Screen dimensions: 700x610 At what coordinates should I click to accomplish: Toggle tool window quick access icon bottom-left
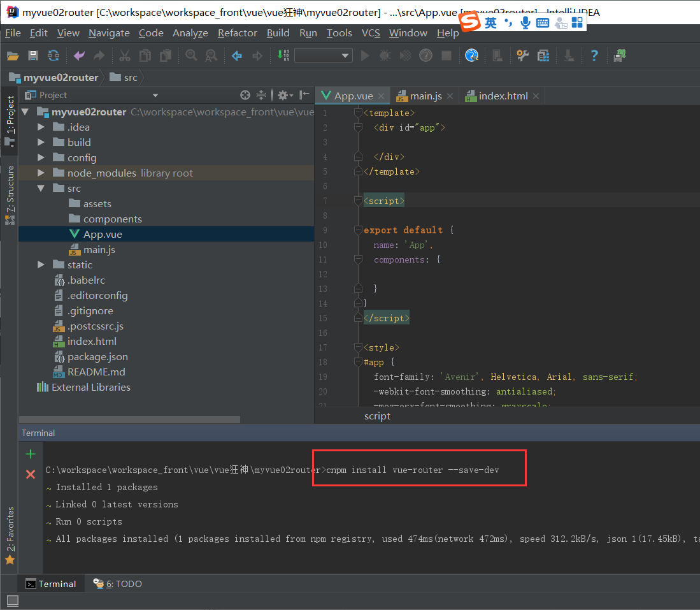13,601
